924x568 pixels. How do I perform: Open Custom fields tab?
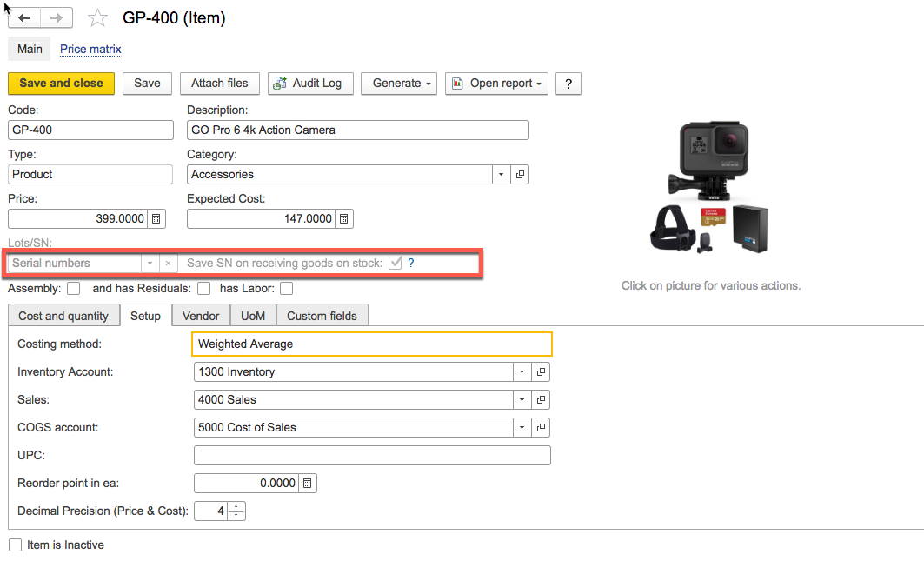pyautogui.click(x=322, y=316)
